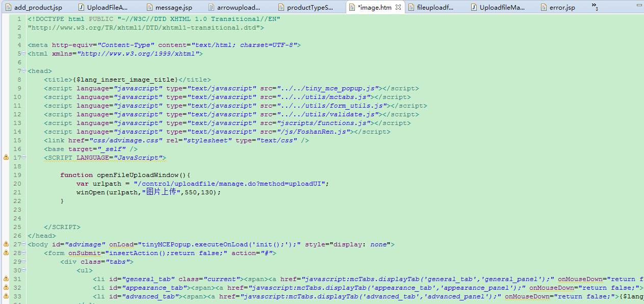Click line number 19 in the ruler
Viewport: 644px width, 304px height.
(17, 175)
